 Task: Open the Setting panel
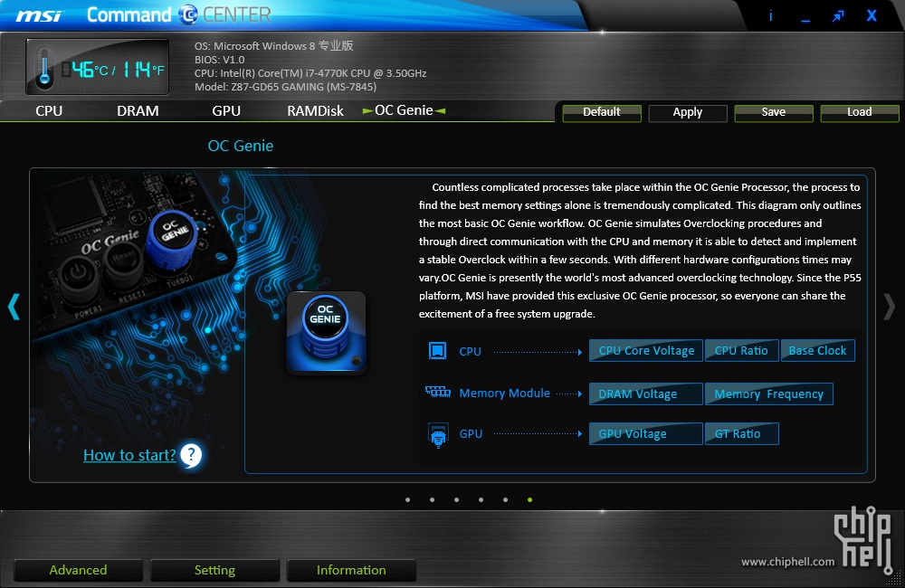coord(214,570)
